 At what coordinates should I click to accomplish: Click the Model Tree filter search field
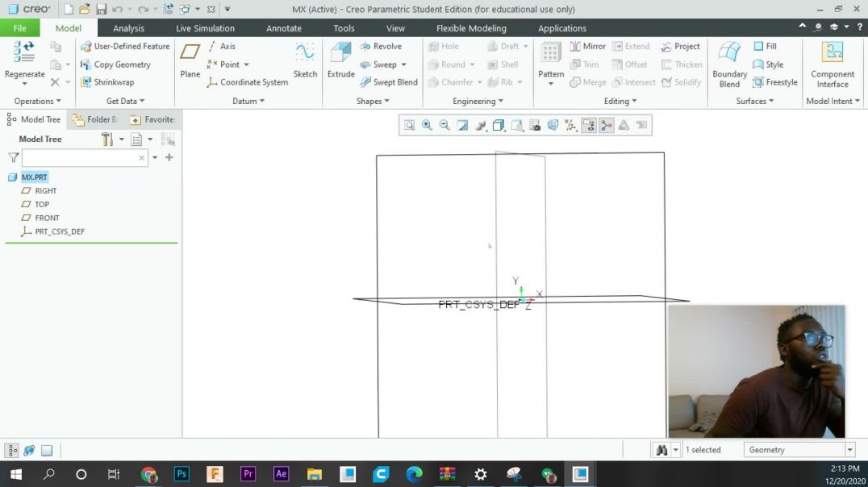pyautogui.click(x=81, y=158)
